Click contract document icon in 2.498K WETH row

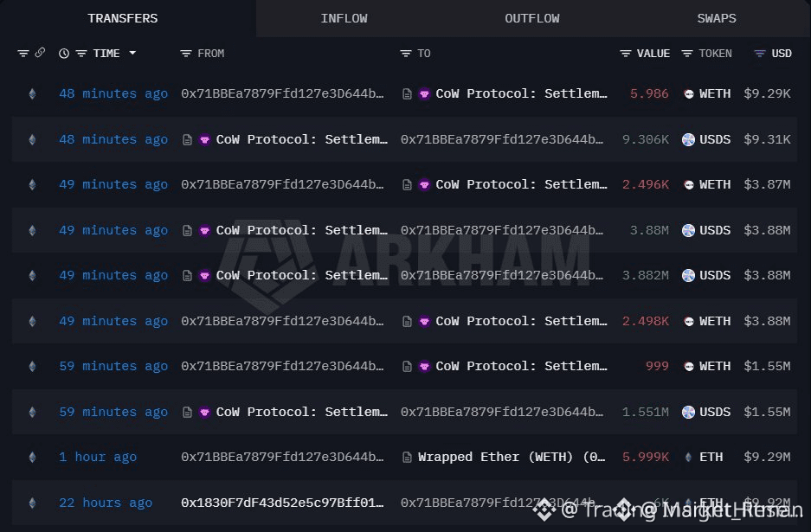(x=407, y=321)
